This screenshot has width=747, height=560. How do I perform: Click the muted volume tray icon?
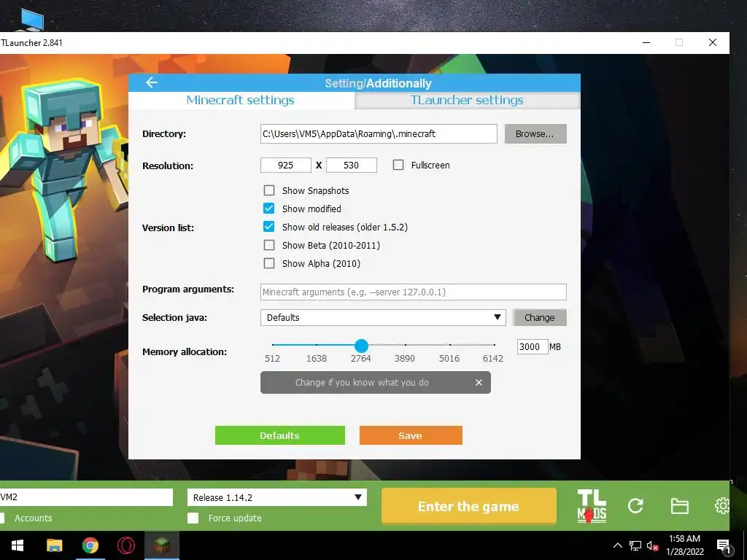tap(652, 545)
